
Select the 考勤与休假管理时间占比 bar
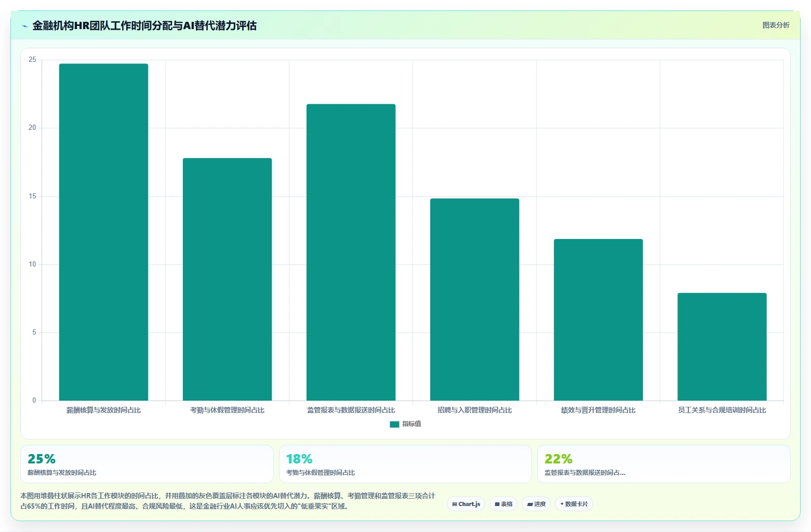227,279
